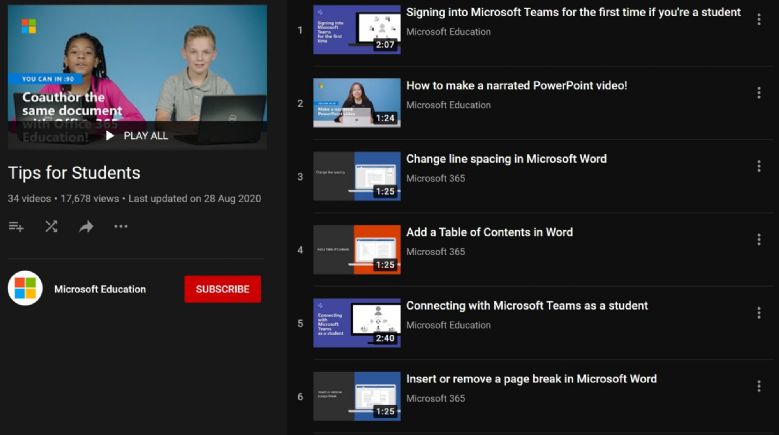The width and height of the screenshot is (779, 435).
Task: Open options for Connecting with Teams video
Action: point(759,313)
